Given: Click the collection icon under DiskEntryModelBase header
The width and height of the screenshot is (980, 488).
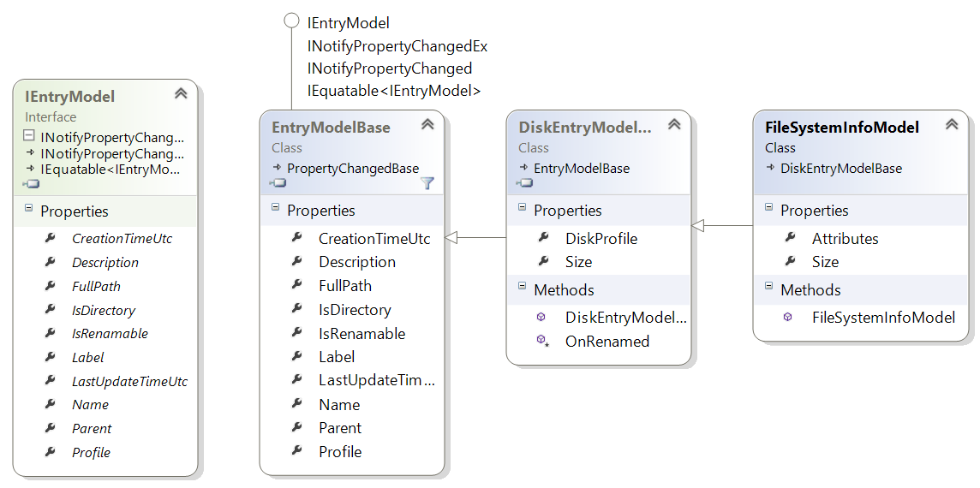Looking at the screenshot, I should pos(524,182).
